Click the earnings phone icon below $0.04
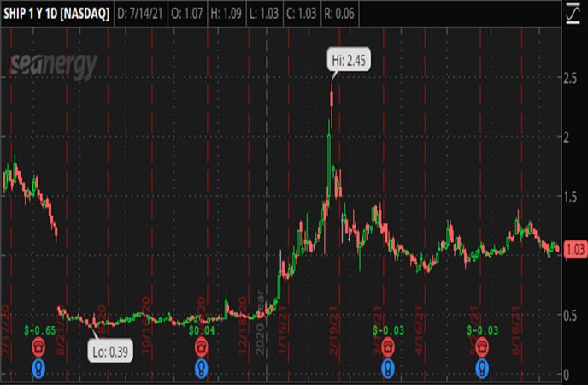The image size is (588, 385). 202,347
